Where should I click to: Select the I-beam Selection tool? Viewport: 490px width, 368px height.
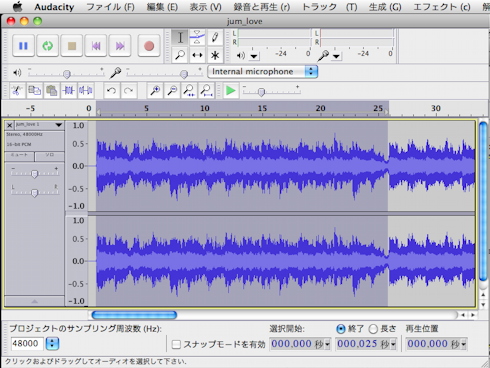coord(180,37)
